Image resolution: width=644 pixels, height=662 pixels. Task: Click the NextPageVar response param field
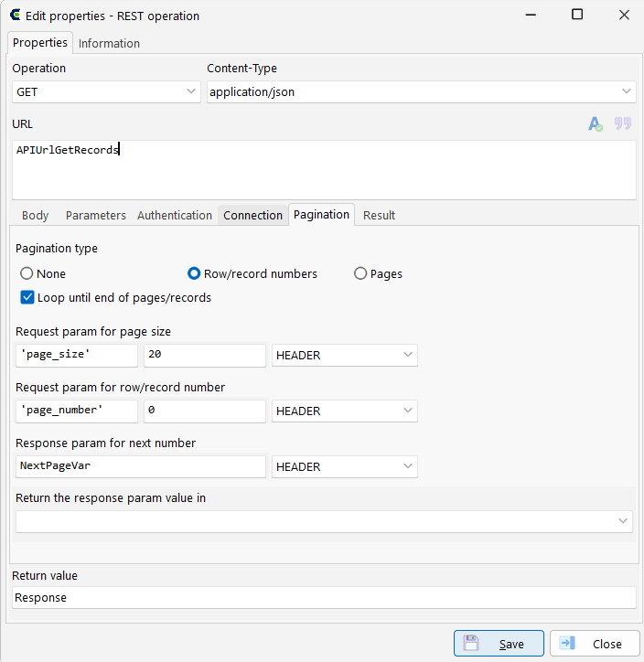tap(141, 466)
